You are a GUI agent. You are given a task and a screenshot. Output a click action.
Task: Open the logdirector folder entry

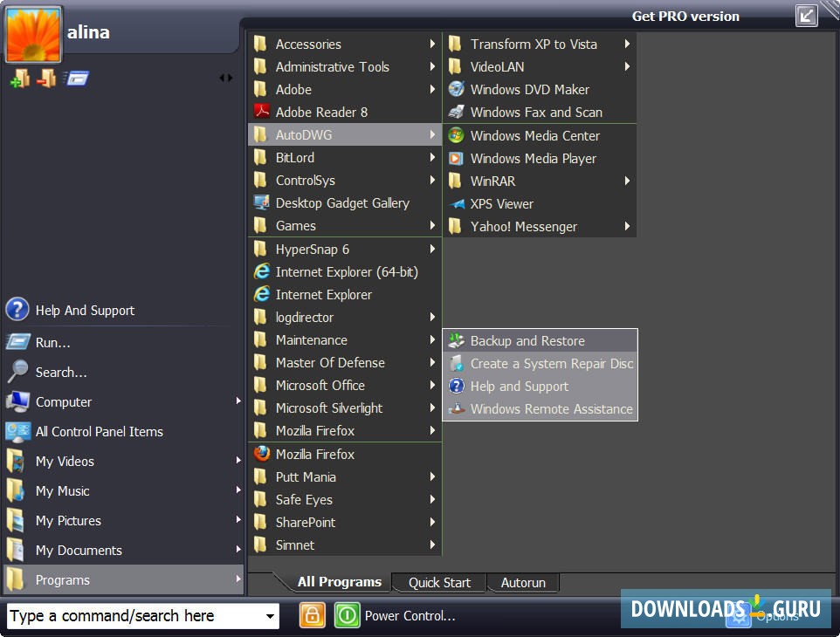coord(345,317)
